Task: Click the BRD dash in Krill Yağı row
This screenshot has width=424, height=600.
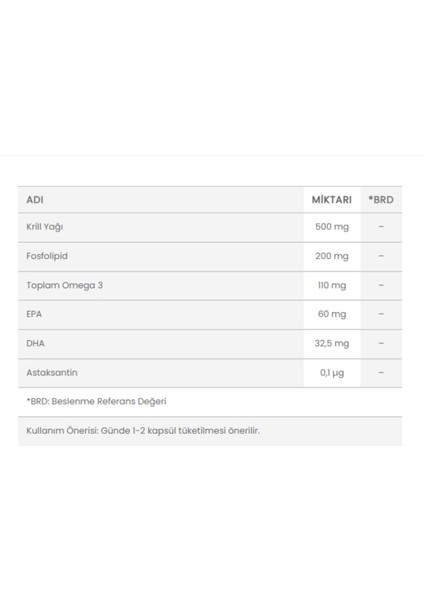Action: click(381, 227)
